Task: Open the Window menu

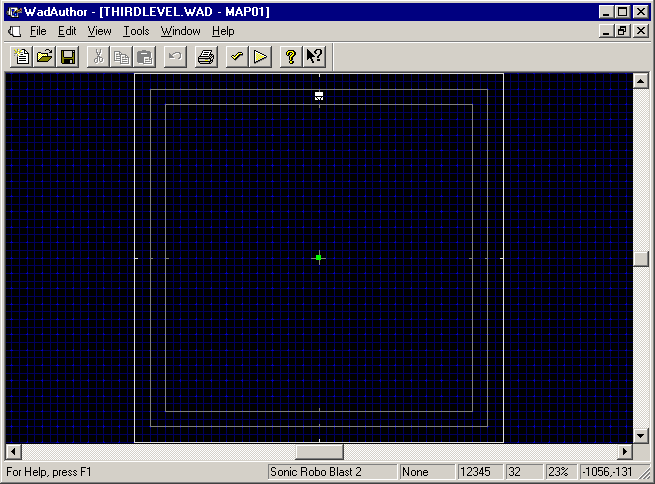Action: [180, 31]
